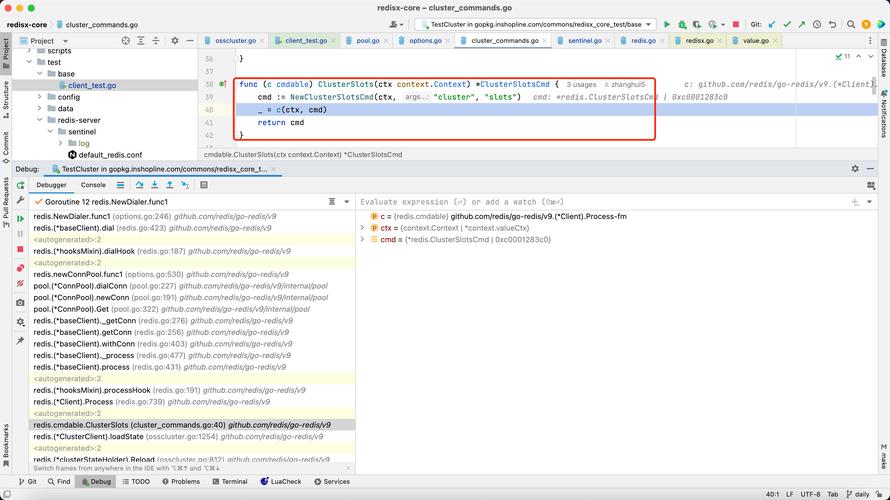This screenshot has height=500, width=890.
Task: Click the camera icon in the debug sidebar
Action: (20, 302)
